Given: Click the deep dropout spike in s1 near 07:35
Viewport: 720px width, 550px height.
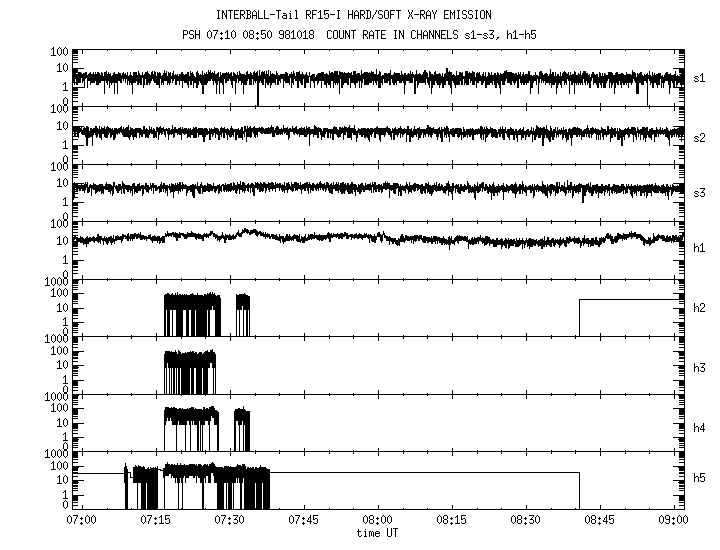Looking at the screenshot, I should pyautogui.click(x=258, y=94).
